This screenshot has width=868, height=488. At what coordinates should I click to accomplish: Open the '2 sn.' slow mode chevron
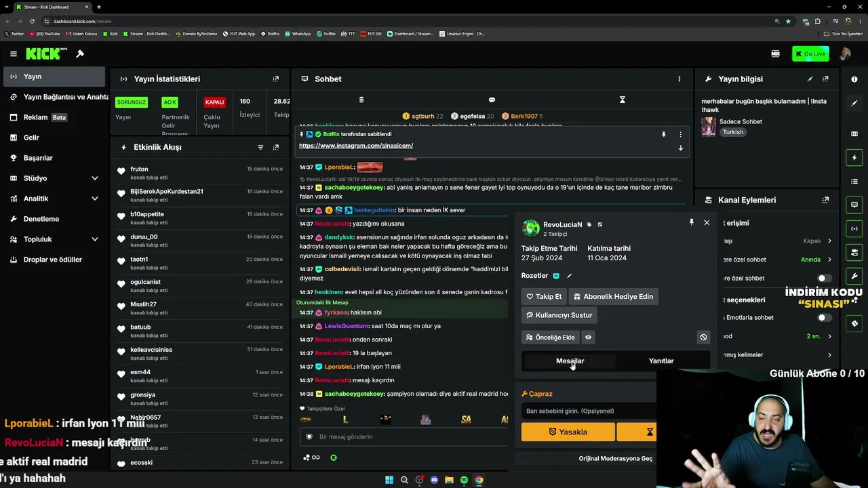tap(829, 336)
